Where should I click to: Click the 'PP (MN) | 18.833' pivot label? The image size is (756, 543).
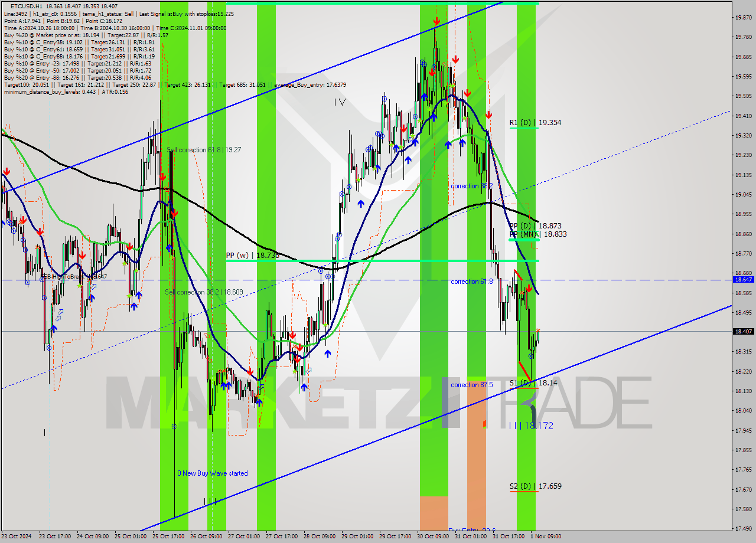point(538,234)
